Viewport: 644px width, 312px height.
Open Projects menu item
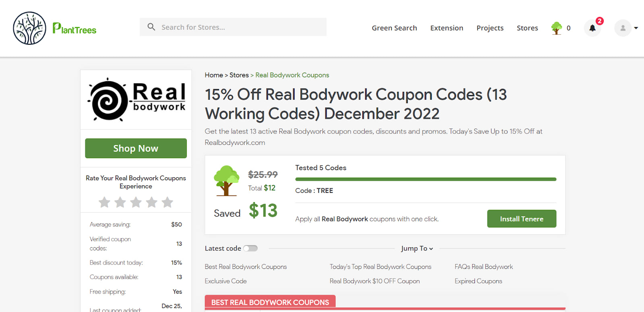(490, 28)
